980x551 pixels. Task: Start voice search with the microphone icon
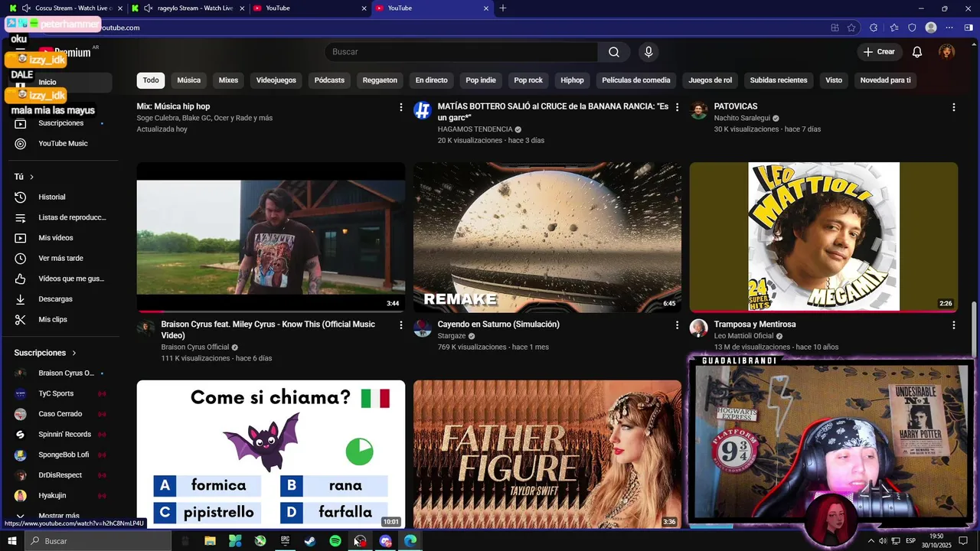tap(648, 52)
